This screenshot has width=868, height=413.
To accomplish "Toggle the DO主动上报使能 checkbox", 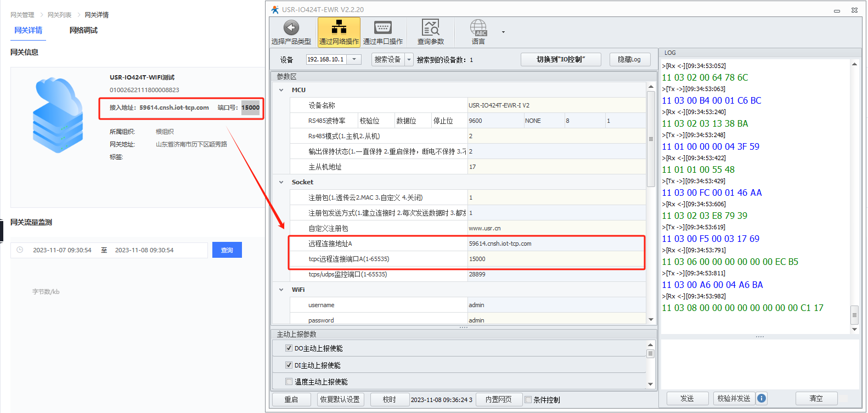I will click(289, 348).
